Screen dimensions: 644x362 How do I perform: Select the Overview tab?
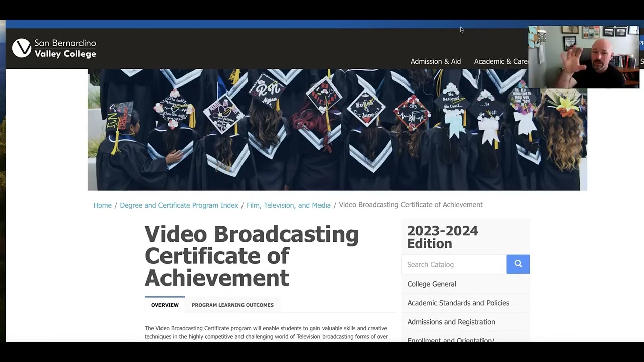[x=165, y=305]
